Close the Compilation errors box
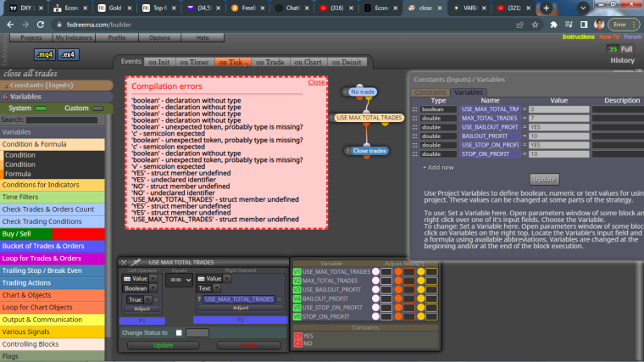The height and width of the screenshot is (362, 644). (316, 82)
